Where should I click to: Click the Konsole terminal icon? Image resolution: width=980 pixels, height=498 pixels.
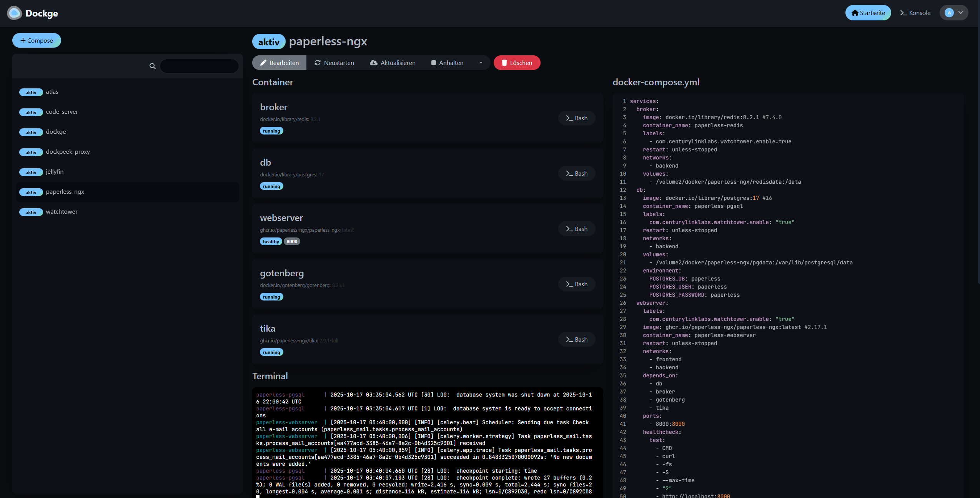coord(903,13)
